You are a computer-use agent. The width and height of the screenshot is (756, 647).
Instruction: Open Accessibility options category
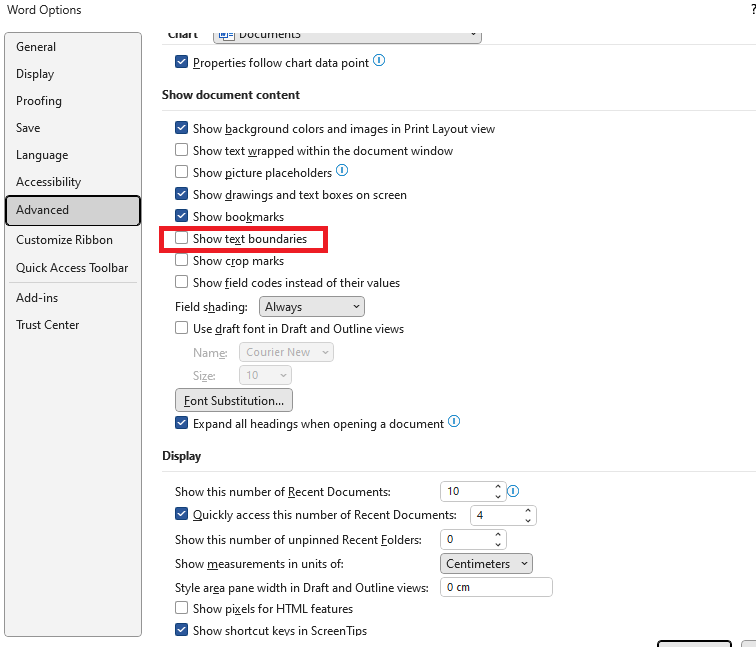pyautogui.click(x=73, y=182)
